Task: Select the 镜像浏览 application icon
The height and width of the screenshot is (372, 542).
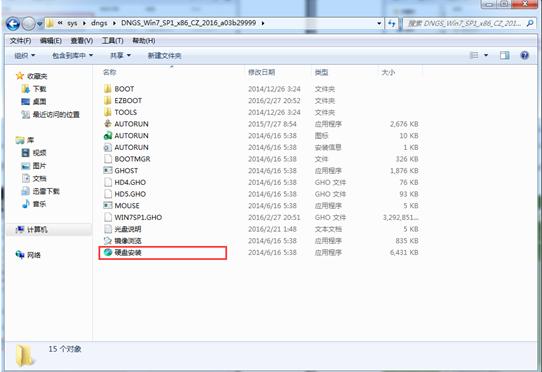Action: [x=108, y=241]
